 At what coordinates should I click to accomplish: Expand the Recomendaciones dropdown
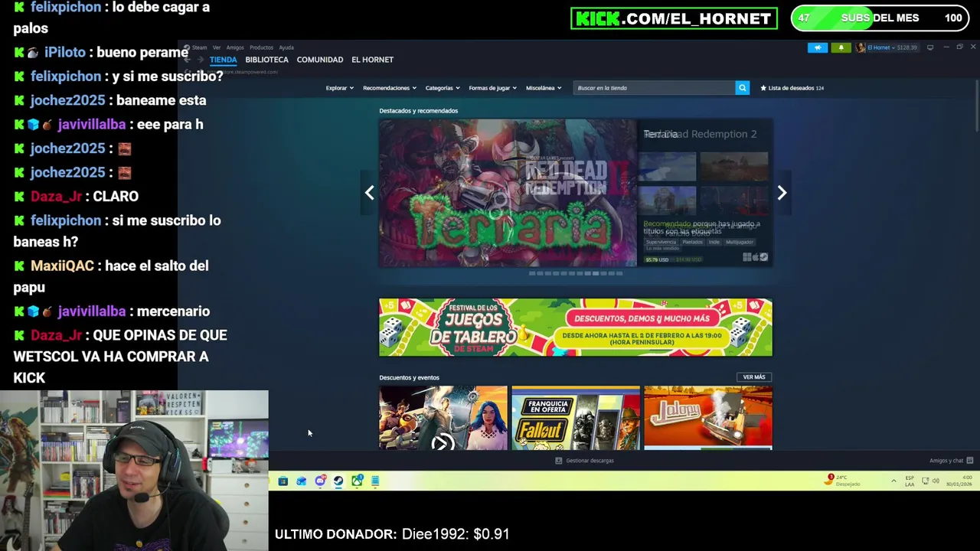(x=390, y=88)
